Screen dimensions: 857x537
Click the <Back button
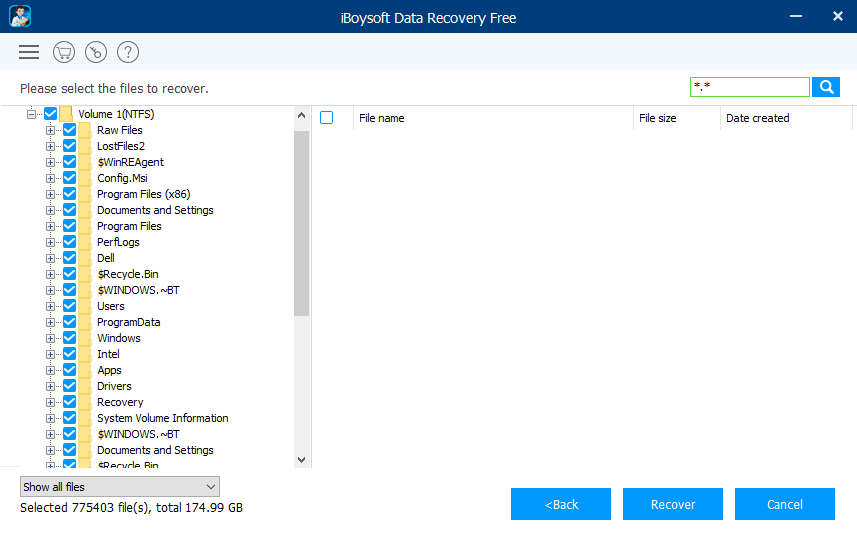click(561, 504)
